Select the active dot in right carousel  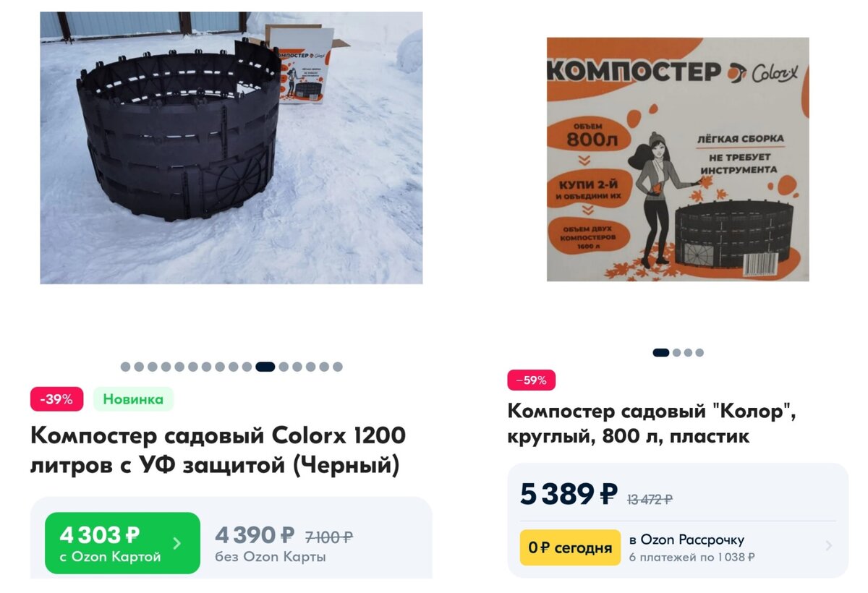click(661, 353)
